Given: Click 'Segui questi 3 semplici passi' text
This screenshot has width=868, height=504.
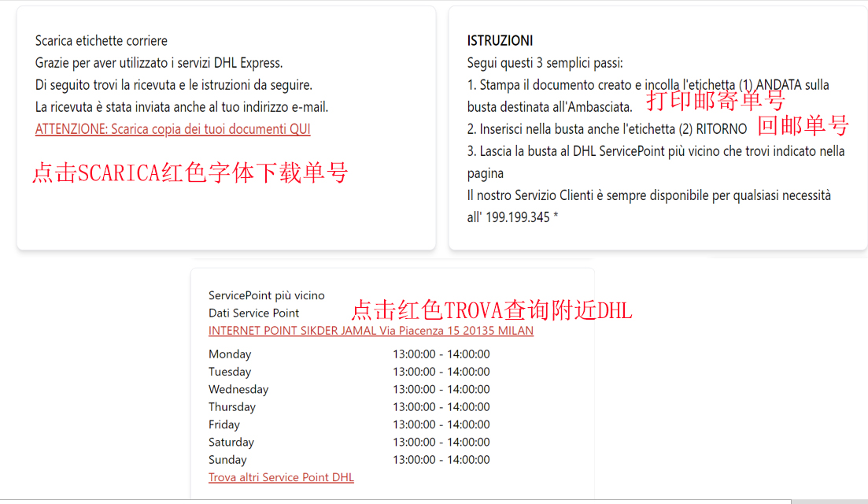Looking at the screenshot, I should (545, 62).
